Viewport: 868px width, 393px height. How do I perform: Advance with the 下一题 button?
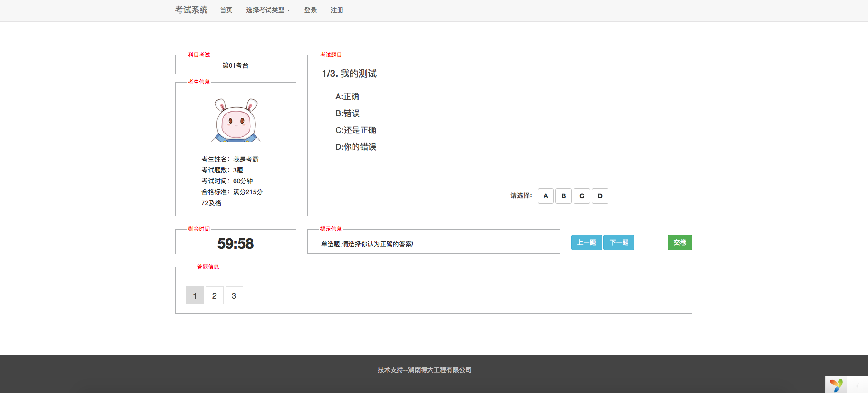(x=619, y=242)
